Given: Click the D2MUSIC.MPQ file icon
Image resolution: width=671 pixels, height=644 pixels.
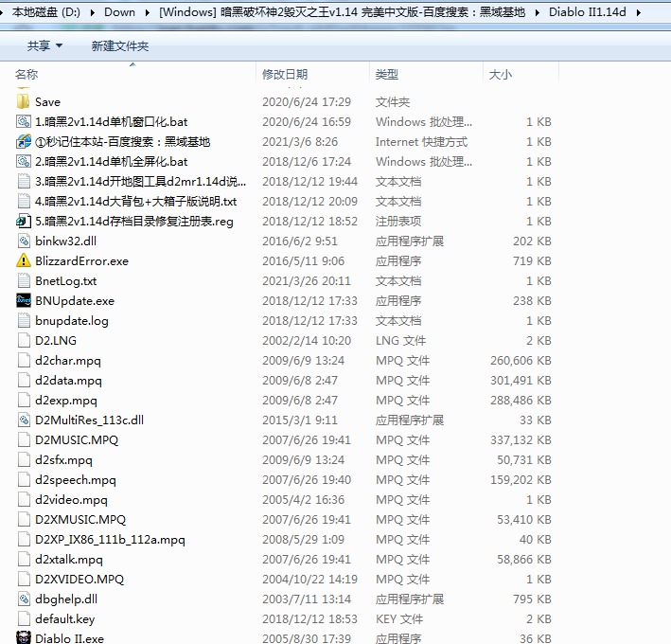Looking at the screenshot, I should click(x=24, y=440).
